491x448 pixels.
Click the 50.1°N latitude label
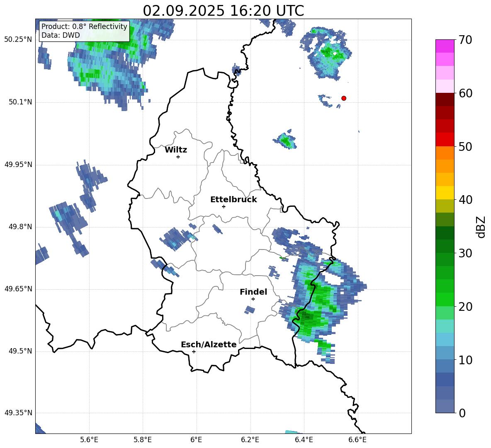pos(20,102)
